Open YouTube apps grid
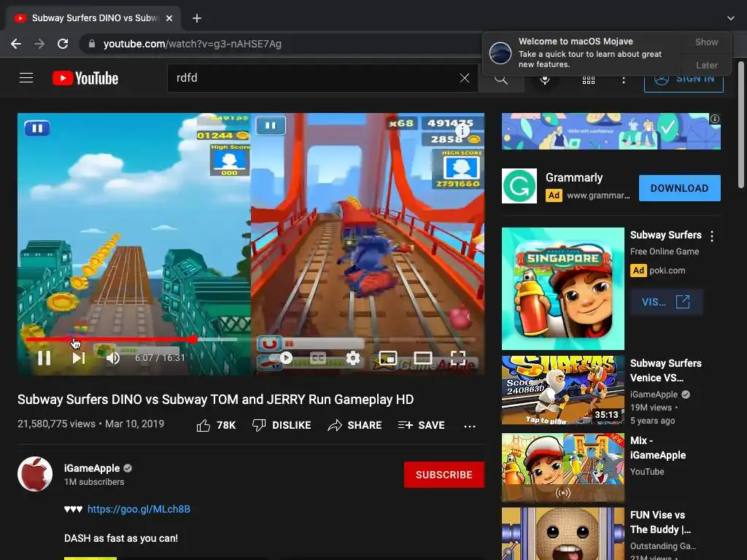 589,80
